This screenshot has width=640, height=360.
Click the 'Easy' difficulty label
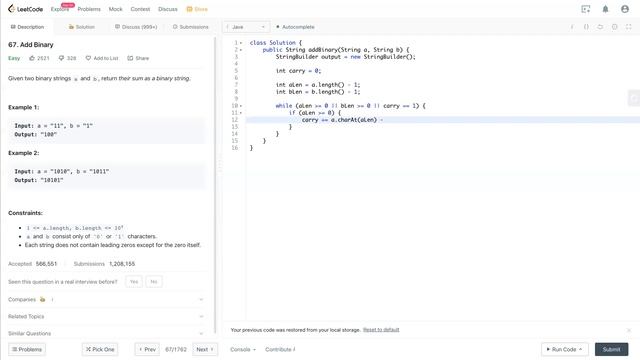(x=14, y=58)
